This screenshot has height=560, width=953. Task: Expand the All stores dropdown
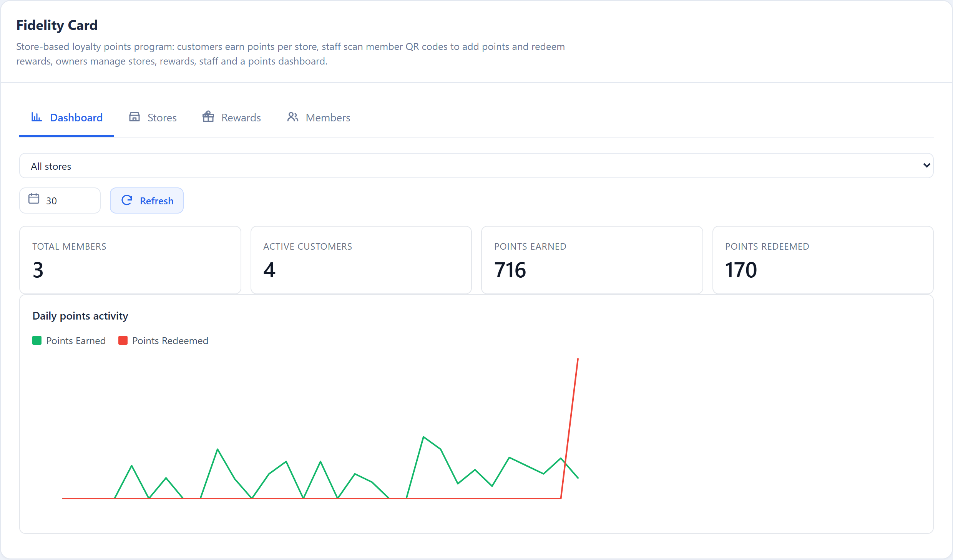(x=476, y=166)
